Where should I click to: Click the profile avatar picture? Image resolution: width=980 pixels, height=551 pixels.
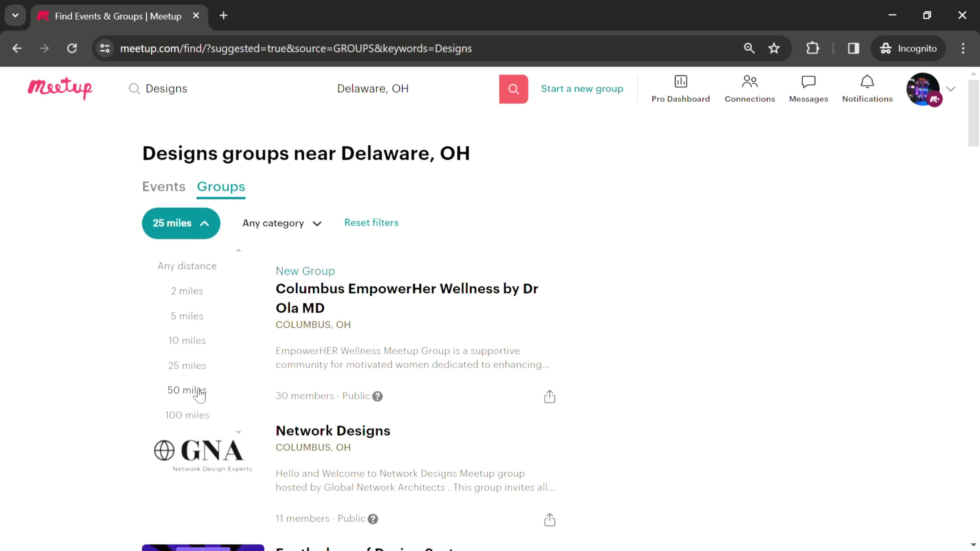(x=923, y=89)
